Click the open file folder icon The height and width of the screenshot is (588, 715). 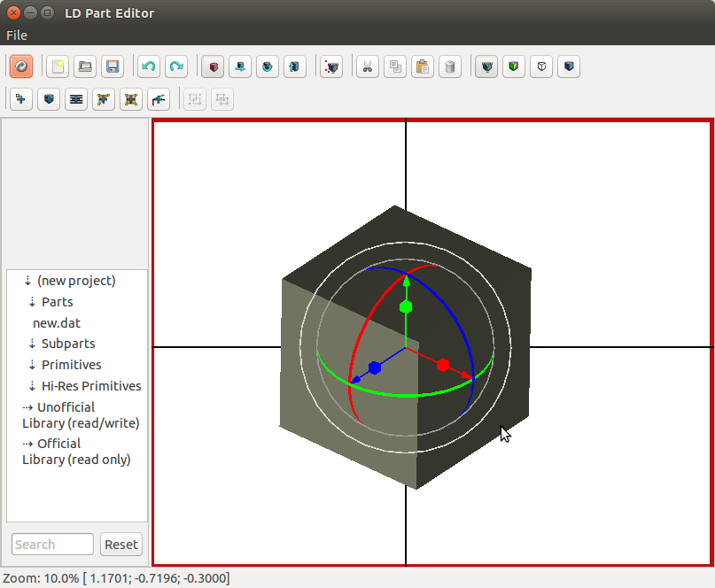[85, 66]
